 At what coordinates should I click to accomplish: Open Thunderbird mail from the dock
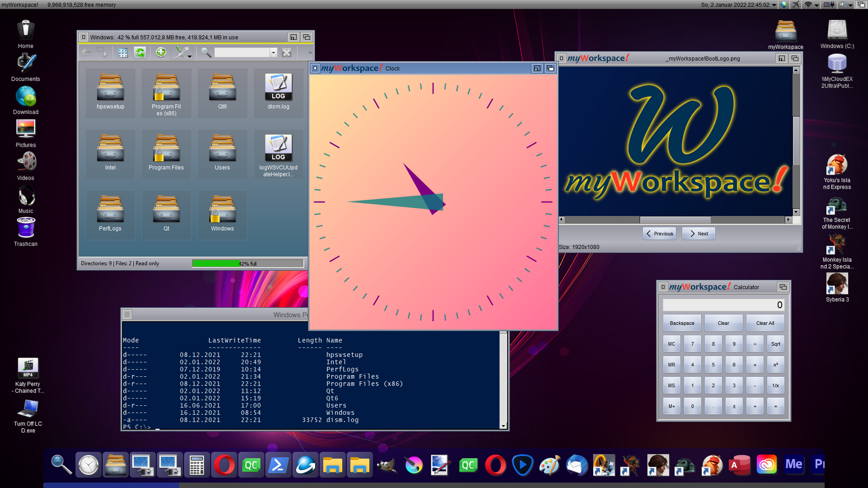click(577, 465)
